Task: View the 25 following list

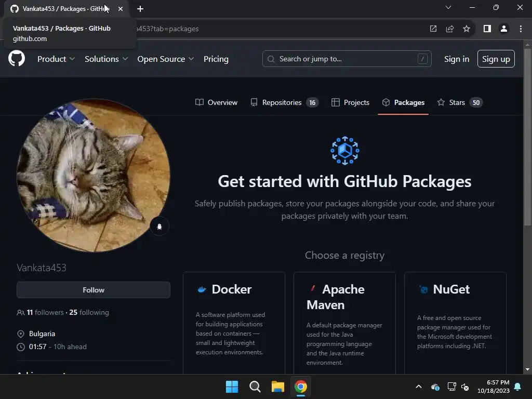Action: pyautogui.click(x=89, y=312)
